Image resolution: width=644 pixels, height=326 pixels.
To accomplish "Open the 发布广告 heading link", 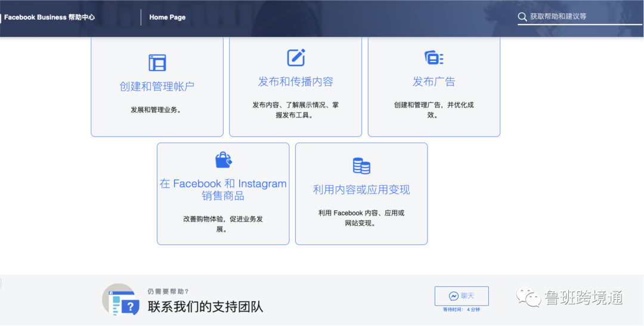I will point(434,81).
